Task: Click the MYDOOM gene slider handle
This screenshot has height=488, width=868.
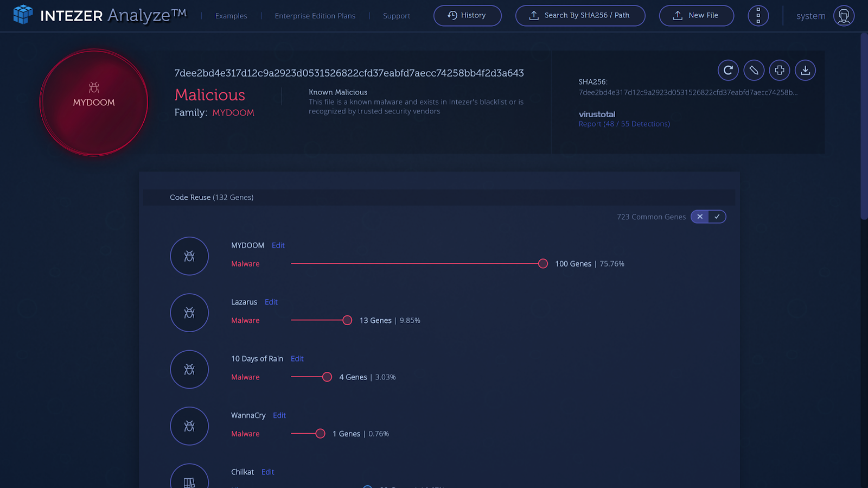Action: coord(542,264)
